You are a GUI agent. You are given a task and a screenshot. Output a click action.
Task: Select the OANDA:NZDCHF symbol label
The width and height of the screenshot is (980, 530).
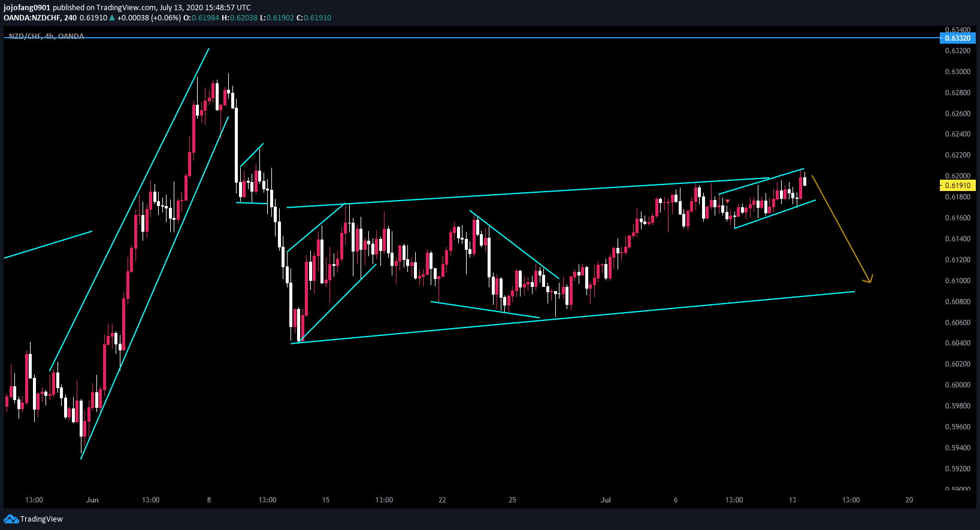tap(32, 18)
